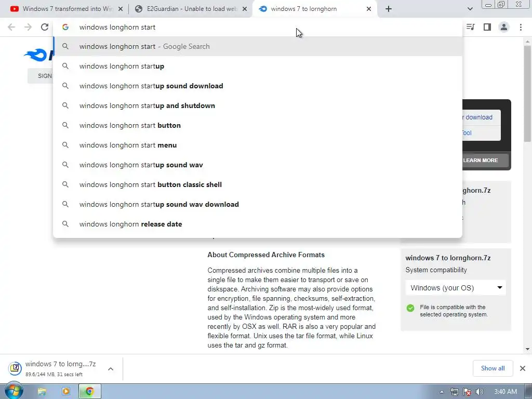This screenshot has height=399, width=532.
Task: Open the Chrome profile avatar
Action: (504, 27)
